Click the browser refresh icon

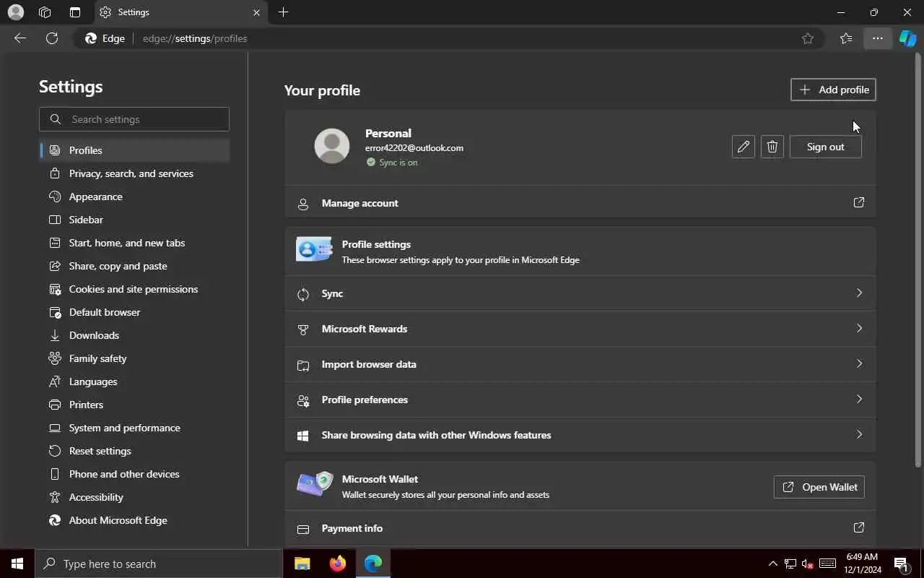[52, 38]
